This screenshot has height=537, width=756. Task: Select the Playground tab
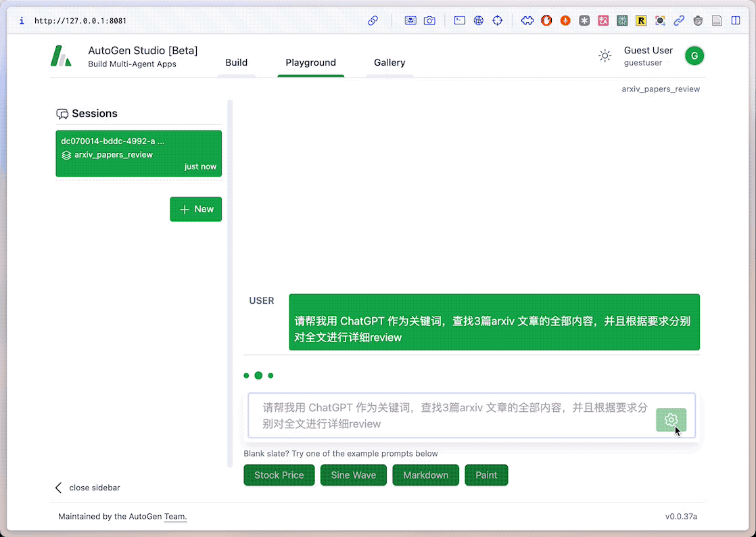pos(310,62)
